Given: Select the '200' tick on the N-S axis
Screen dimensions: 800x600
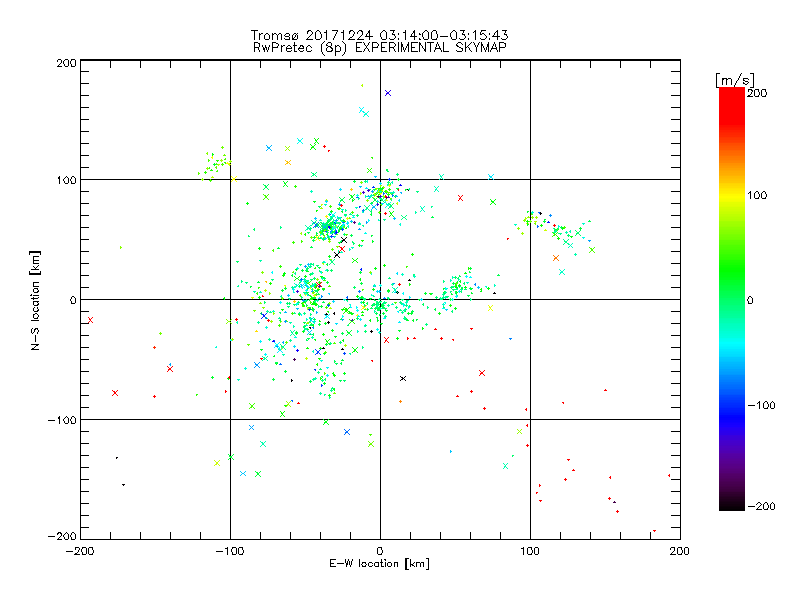Looking at the screenshot, I should pos(66,63).
